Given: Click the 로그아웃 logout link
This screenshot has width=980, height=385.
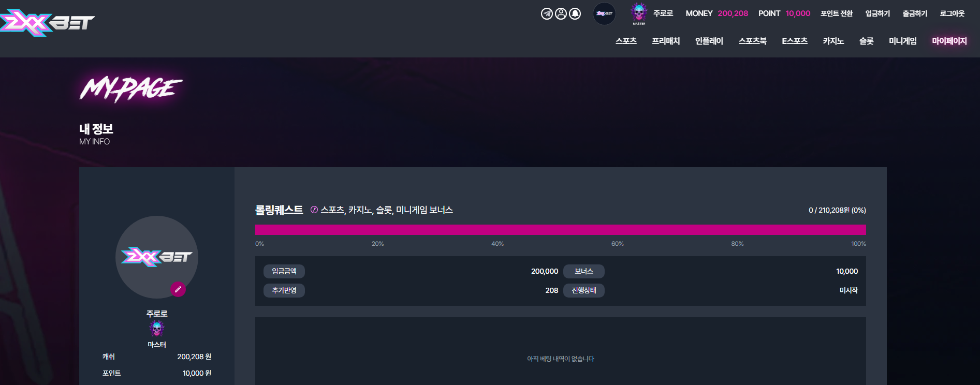Looking at the screenshot, I should [x=952, y=13].
